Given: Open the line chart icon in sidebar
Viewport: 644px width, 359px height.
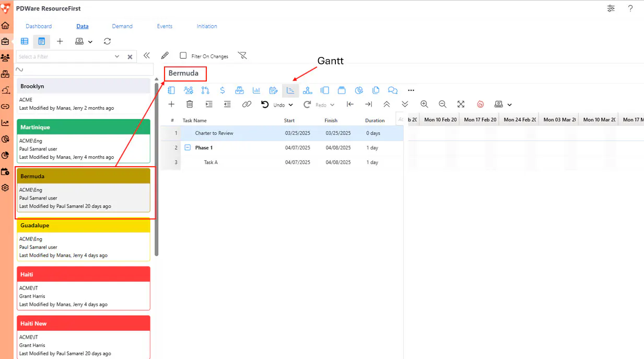Looking at the screenshot, I should pyautogui.click(x=5, y=123).
